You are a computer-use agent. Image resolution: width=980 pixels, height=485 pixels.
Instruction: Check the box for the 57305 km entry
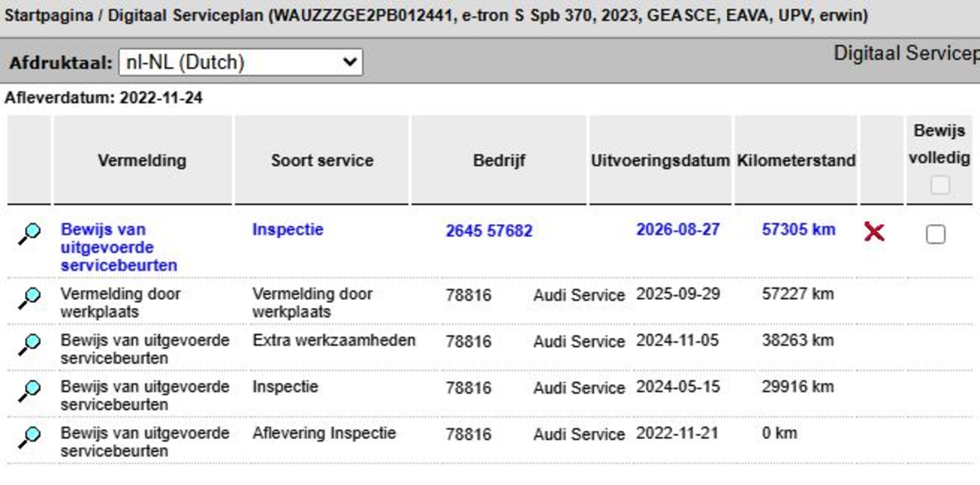point(936,234)
